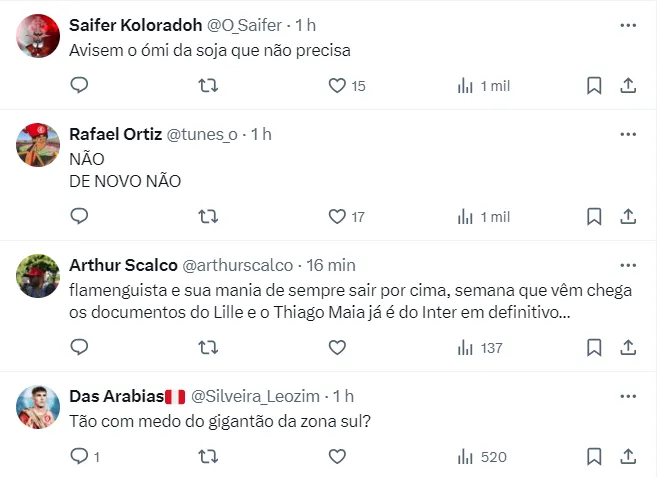
Task: Like Rafael Ortiz's tweet with 17 likes
Action: [x=337, y=217]
